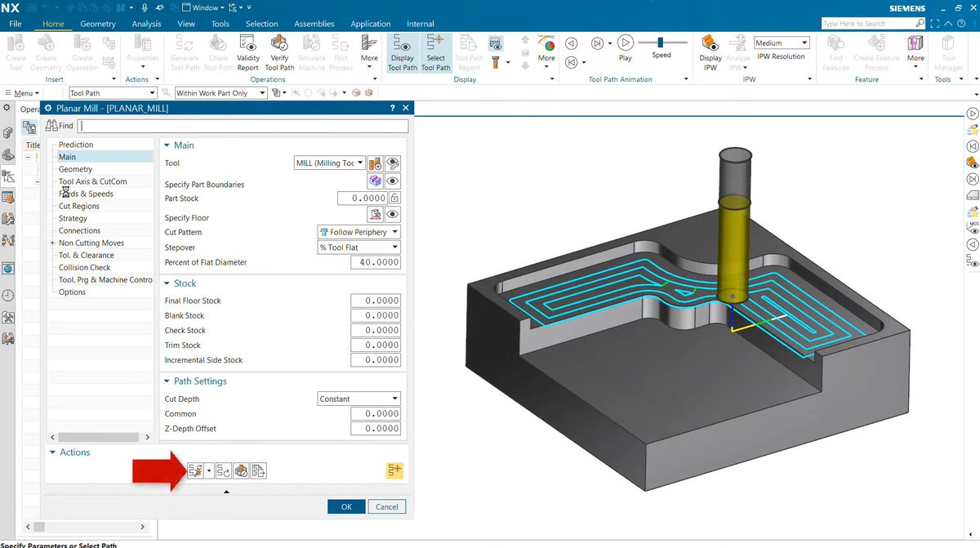Click Cancel in Planar Mill dialog
Screen dimensions: 980x548
click(x=386, y=506)
